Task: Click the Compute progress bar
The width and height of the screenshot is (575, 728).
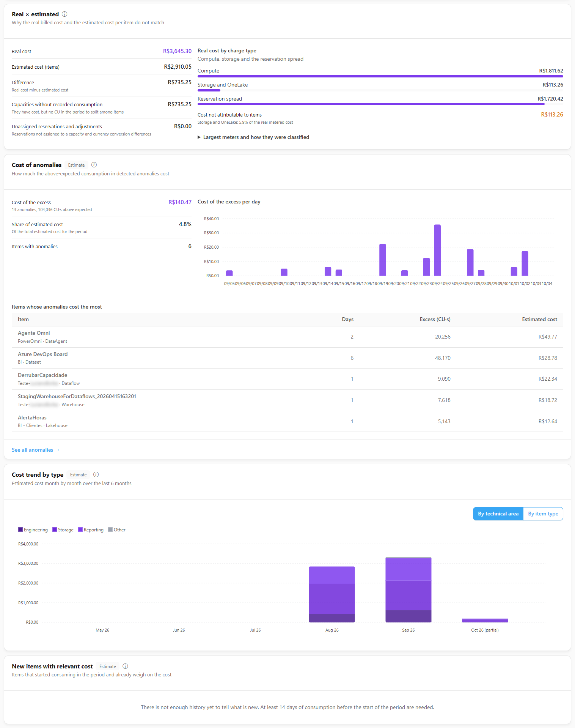Action: click(x=380, y=76)
